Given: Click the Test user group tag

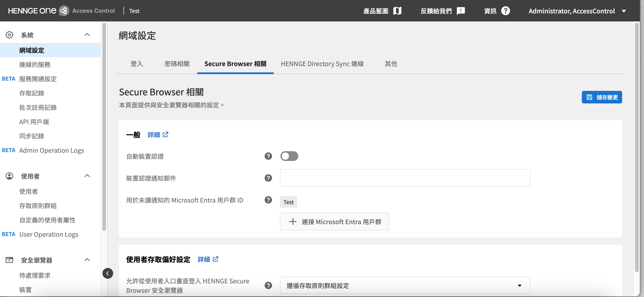Looking at the screenshot, I should [x=288, y=202].
